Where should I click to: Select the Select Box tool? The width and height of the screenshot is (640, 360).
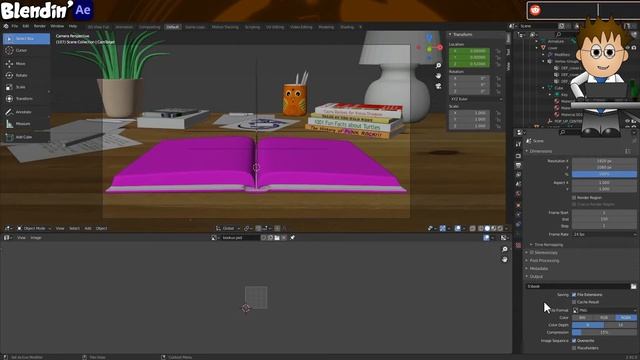coord(26,39)
